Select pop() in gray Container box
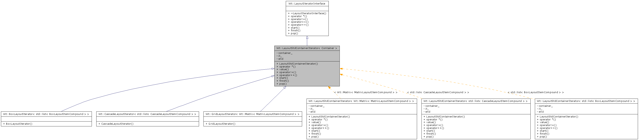Viewport: 644px width, 140px height. tap(283, 84)
